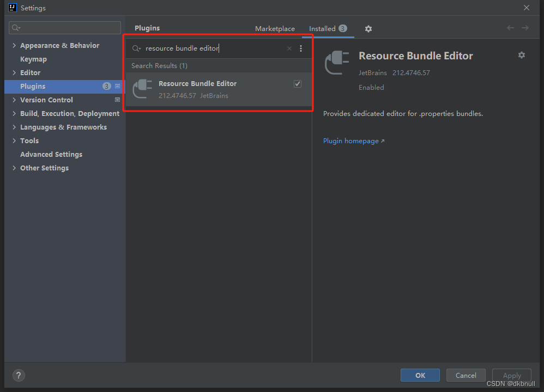Screen dimensions: 544x392
Task: Open help with the question mark button
Action: tap(19, 375)
